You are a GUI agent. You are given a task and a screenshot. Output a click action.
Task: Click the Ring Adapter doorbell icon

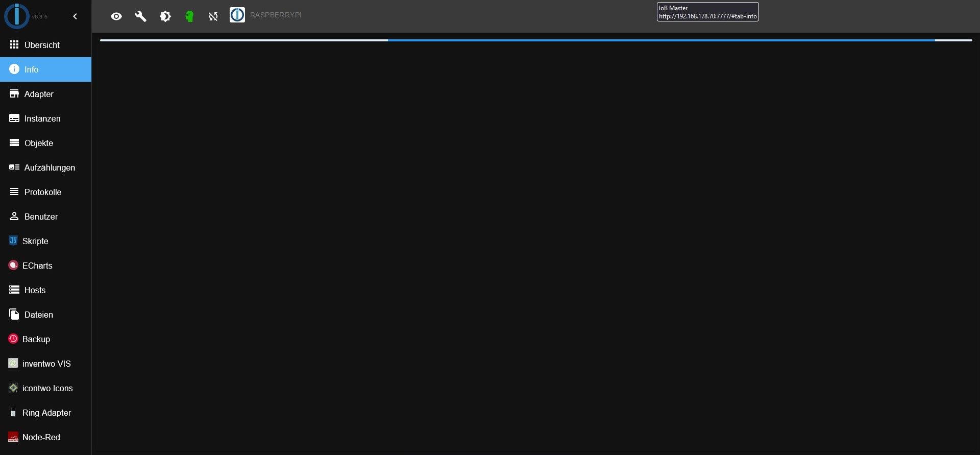pyautogui.click(x=13, y=413)
